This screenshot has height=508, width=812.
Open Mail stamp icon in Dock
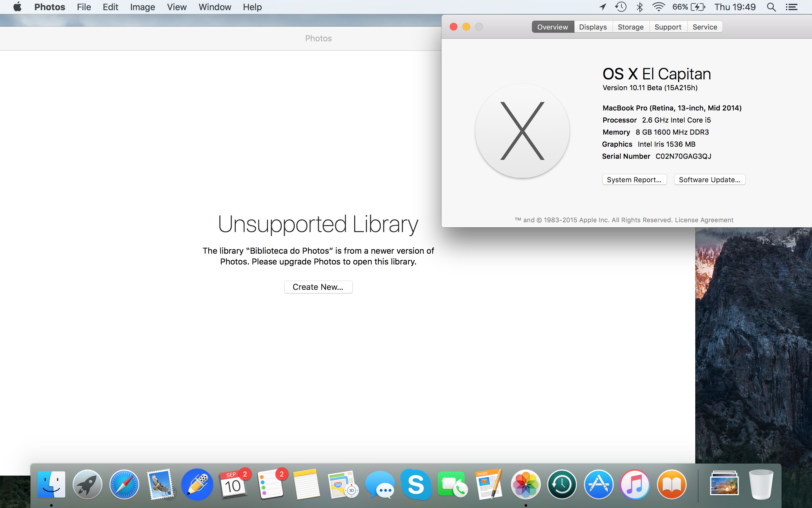[161, 485]
